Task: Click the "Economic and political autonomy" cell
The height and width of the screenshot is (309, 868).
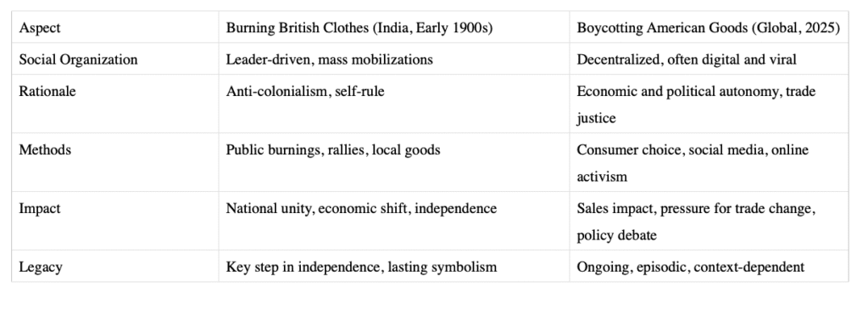Action: (709, 104)
